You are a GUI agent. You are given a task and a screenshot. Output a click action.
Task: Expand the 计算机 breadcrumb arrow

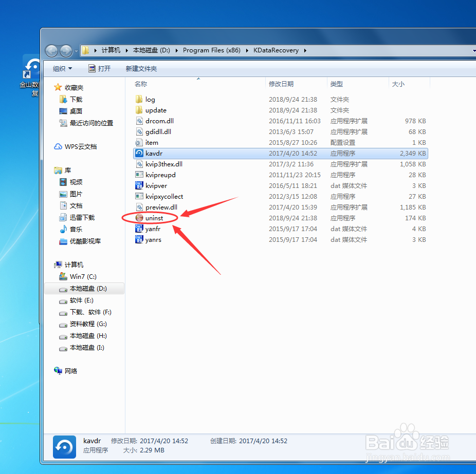[x=126, y=50]
